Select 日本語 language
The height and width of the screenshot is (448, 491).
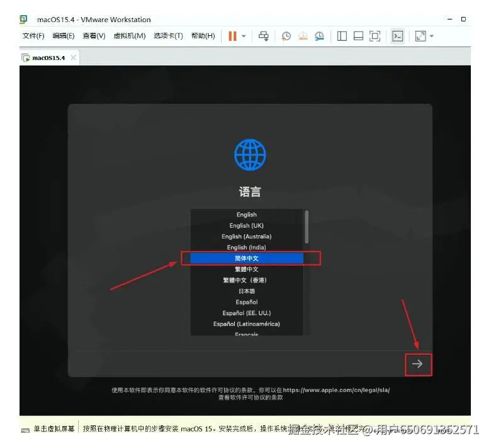(x=246, y=291)
